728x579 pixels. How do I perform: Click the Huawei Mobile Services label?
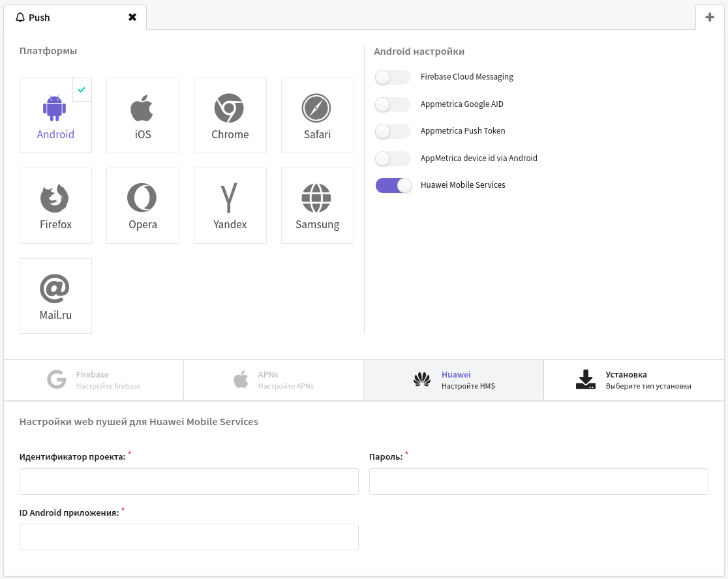pyautogui.click(x=463, y=185)
